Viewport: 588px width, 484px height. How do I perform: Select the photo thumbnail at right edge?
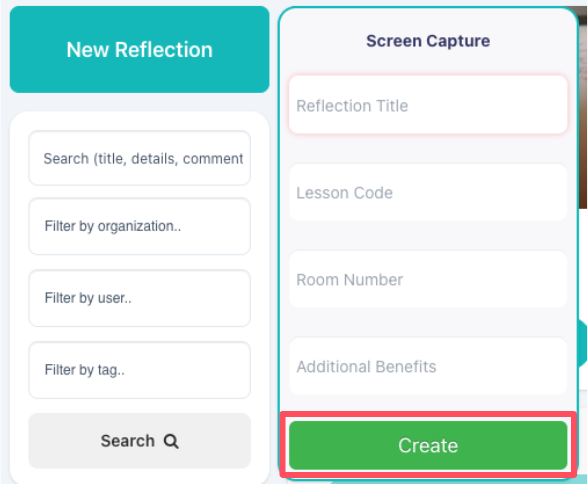click(583, 107)
